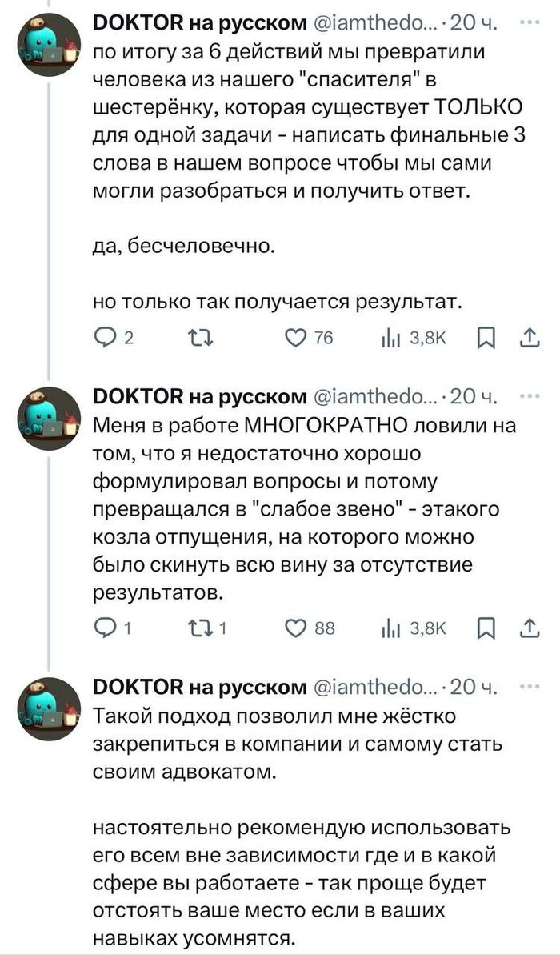This screenshot has width=560, height=955.
Task: Click the second tweet's profile avatar
Action: 50,418
